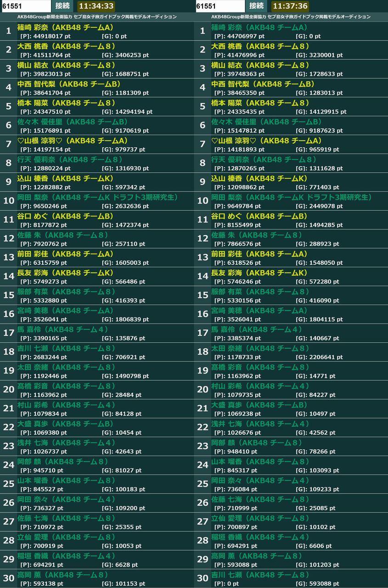This screenshot has height=588, width=388.
Task: Click 馬 嘉伶 name in the 11:34:33 list
Action: (63, 329)
